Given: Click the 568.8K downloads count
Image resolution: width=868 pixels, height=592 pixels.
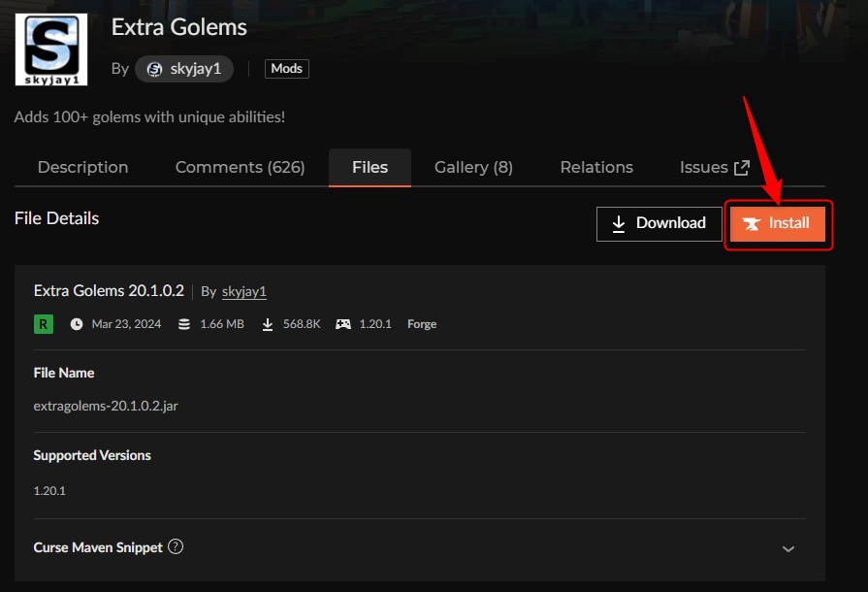Looking at the screenshot, I should pos(302,324).
